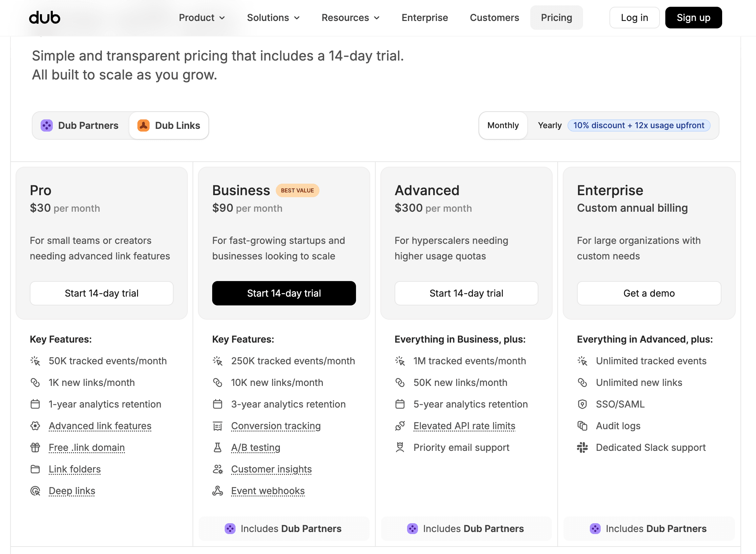Select the Dub Partners product toggle
756x554 pixels.
[x=81, y=125]
